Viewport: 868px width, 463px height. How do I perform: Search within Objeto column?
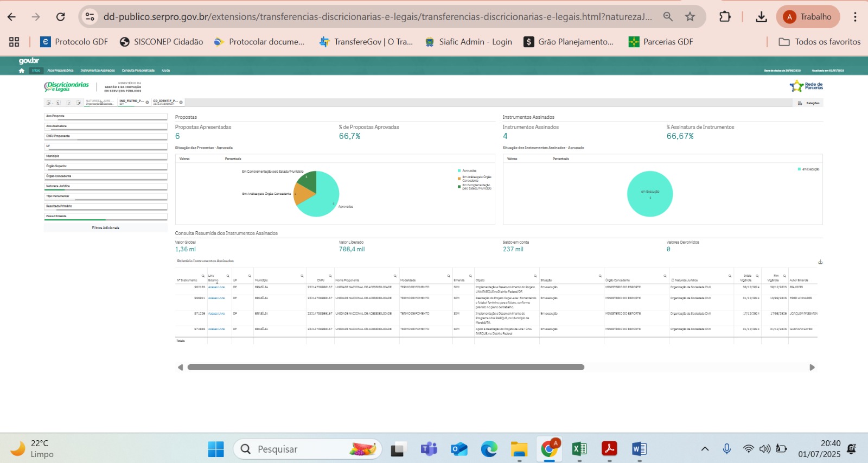[535, 276]
